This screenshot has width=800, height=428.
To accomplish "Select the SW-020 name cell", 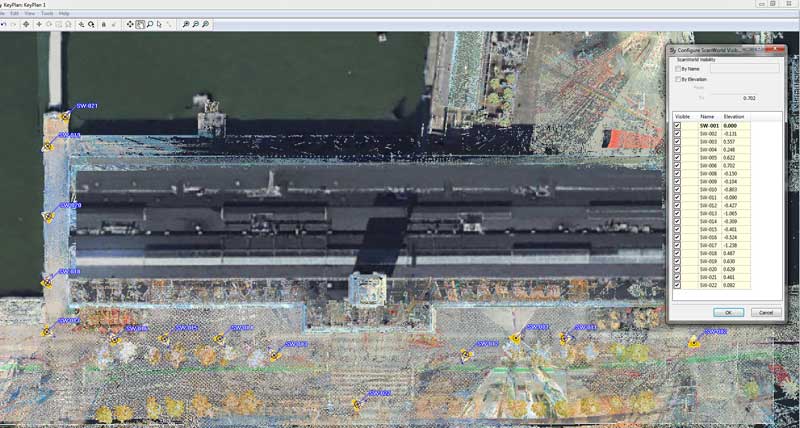I will 708,269.
